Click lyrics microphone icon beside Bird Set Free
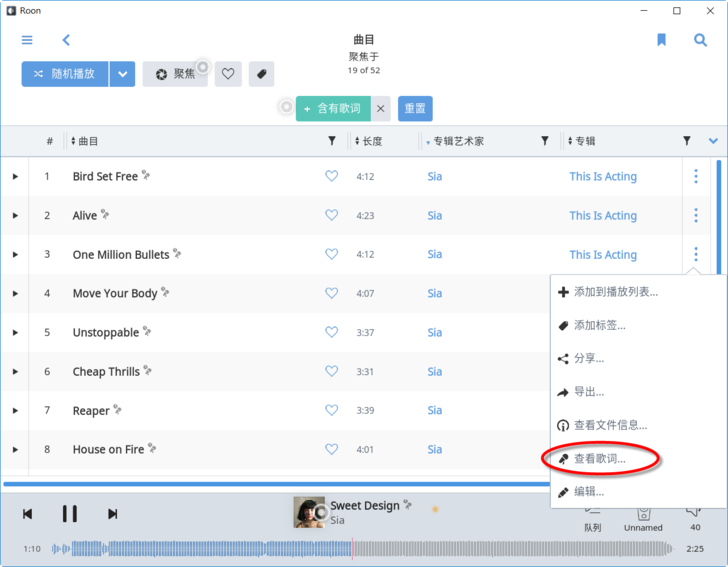728x567 pixels. click(x=146, y=175)
